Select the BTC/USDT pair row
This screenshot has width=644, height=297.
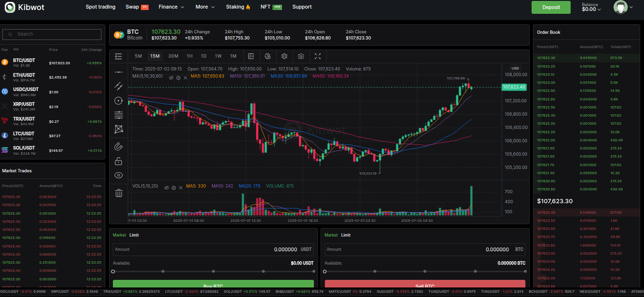click(52, 62)
